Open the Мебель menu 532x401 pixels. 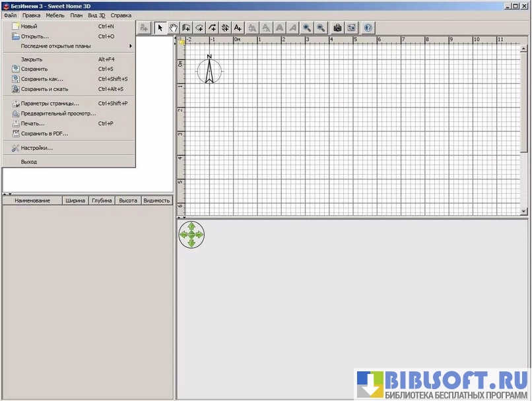55,15
